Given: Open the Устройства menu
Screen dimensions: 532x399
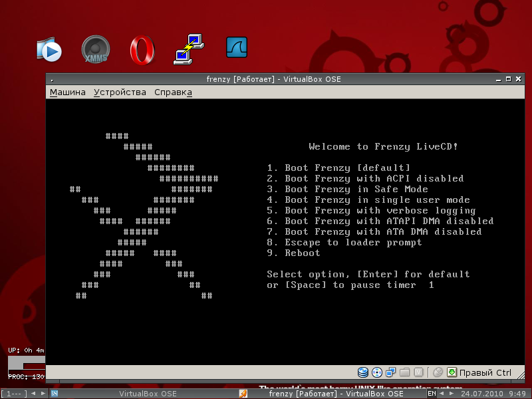Looking at the screenshot, I should (120, 92).
